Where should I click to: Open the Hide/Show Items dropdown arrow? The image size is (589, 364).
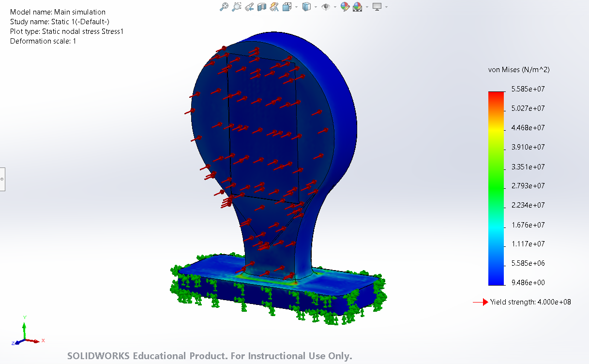335,7
